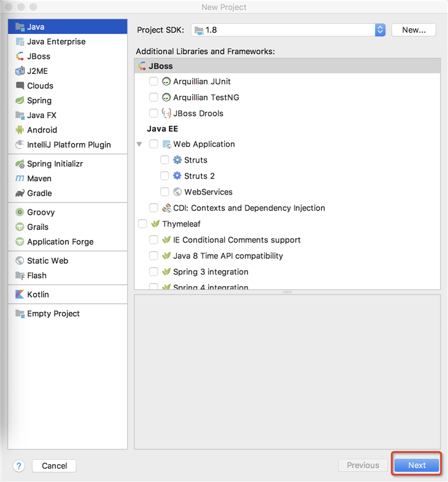Image resolution: width=448 pixels, height=482 pixels.
Task: Choose the Application Forge icon
Action: coord(20,242)
